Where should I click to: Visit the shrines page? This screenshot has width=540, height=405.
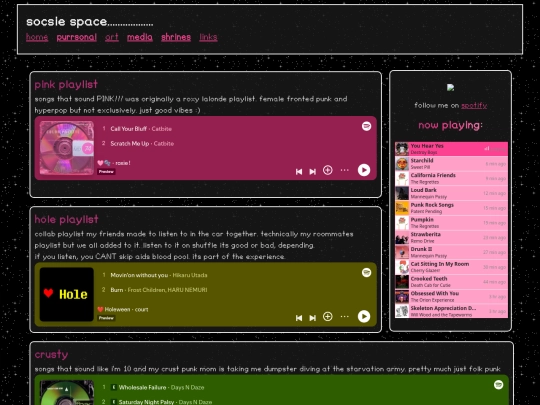[x=176, y=37]
